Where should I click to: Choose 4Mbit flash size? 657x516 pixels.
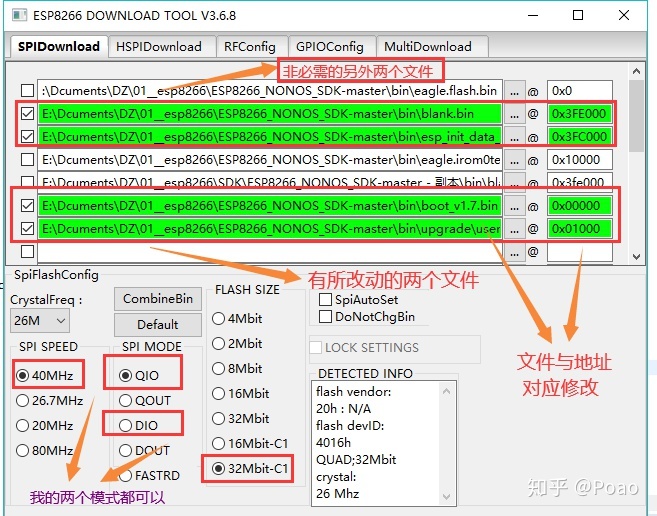point(237,319)
